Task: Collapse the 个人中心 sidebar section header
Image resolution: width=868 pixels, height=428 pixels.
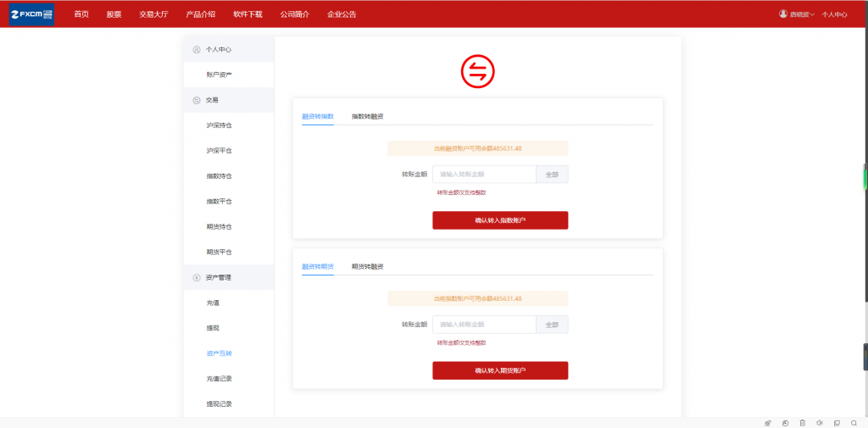Action: [x=229, y=49]
